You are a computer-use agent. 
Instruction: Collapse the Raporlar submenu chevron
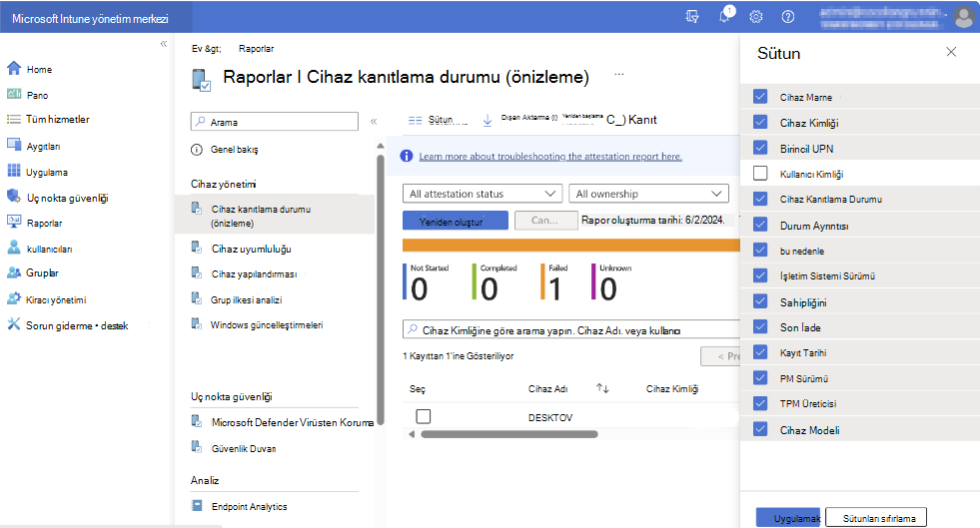[374, 122]
